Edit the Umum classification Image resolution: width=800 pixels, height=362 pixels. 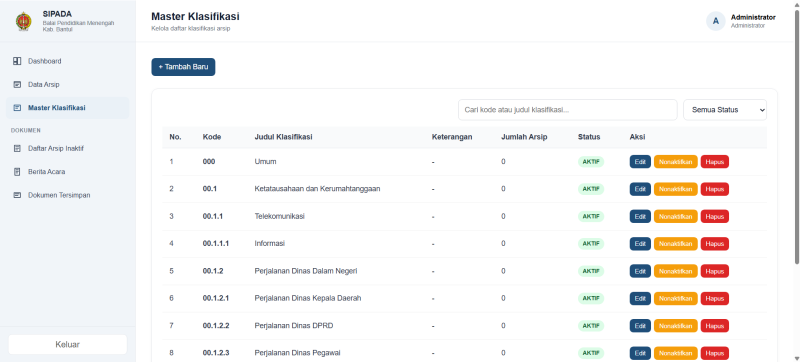click(640, 162)
